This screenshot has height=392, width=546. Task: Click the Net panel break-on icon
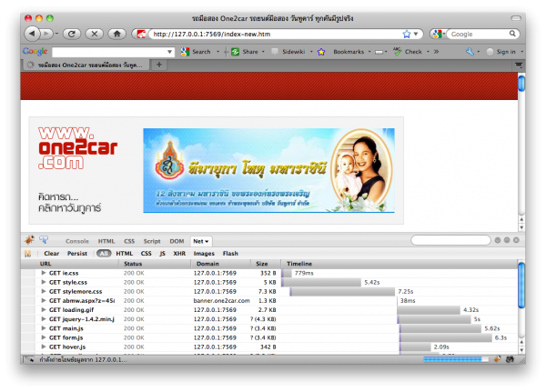27,254
